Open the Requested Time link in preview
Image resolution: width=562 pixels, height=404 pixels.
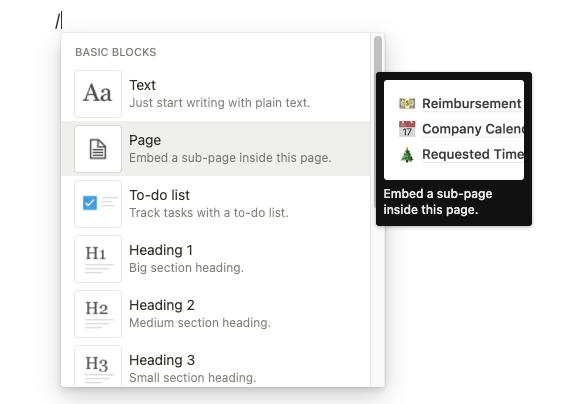(473, 155)
